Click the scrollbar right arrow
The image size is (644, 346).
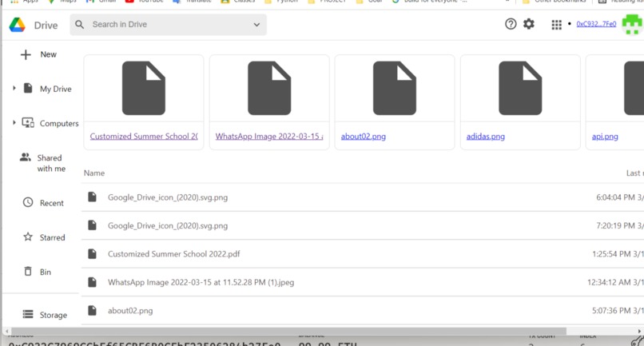point(639,331)
